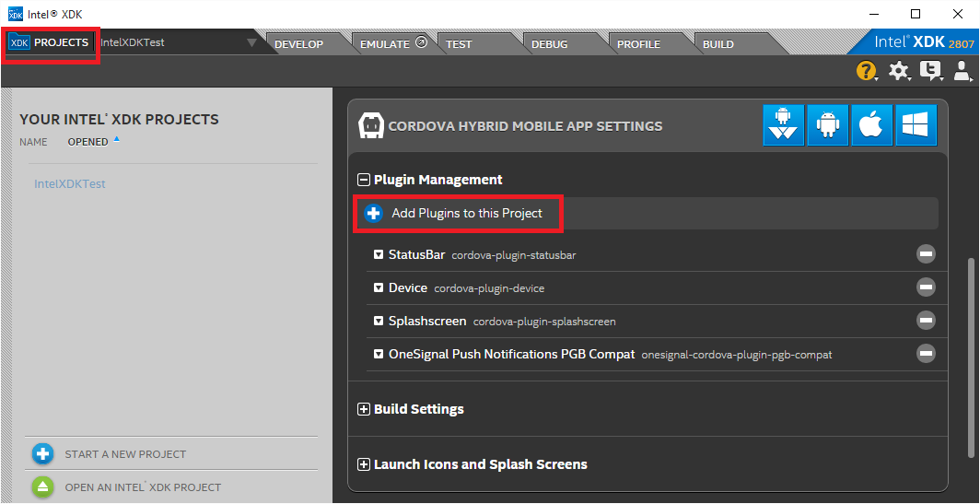Remove the Splashscreen plugin
The width and height of the screenshot is (980, 504).
click(926, 320)
